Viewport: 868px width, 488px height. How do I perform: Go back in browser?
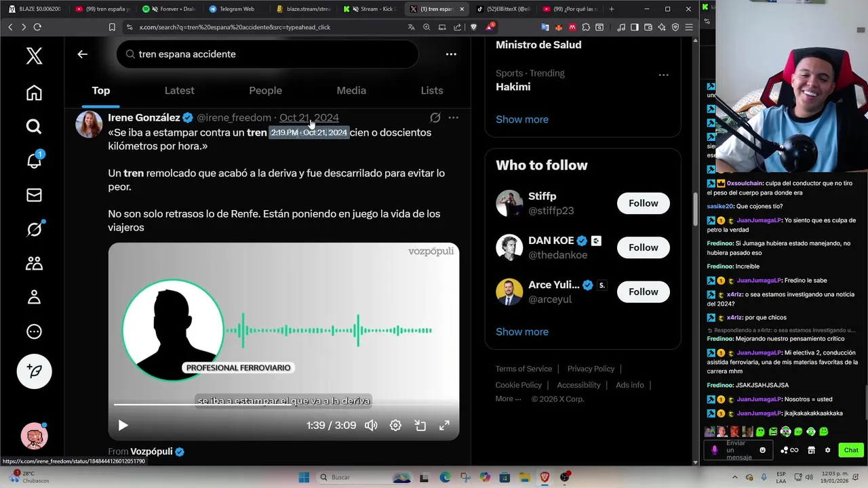[x=10, y=27]
